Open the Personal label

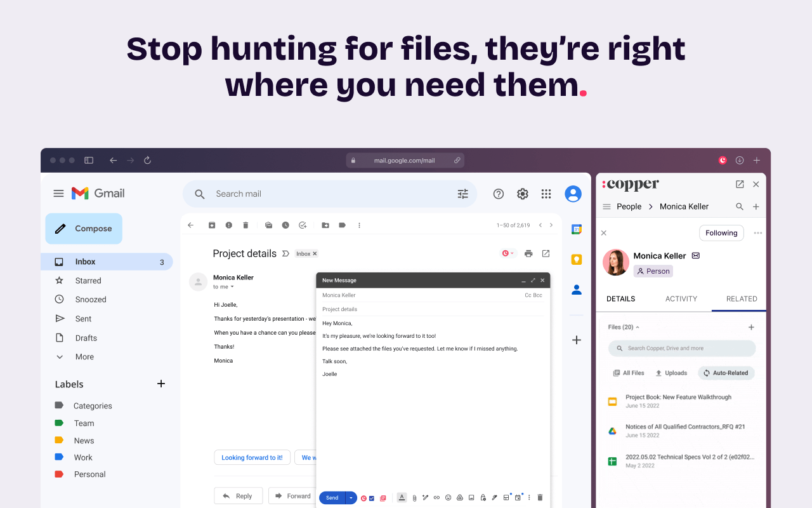(89, 474)
